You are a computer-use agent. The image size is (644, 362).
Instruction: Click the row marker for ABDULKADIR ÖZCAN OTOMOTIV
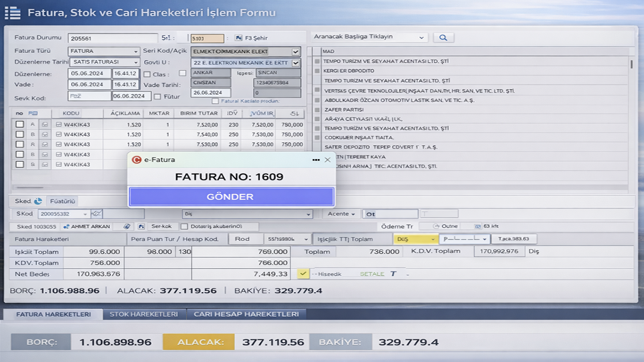(x=317, y=100)
